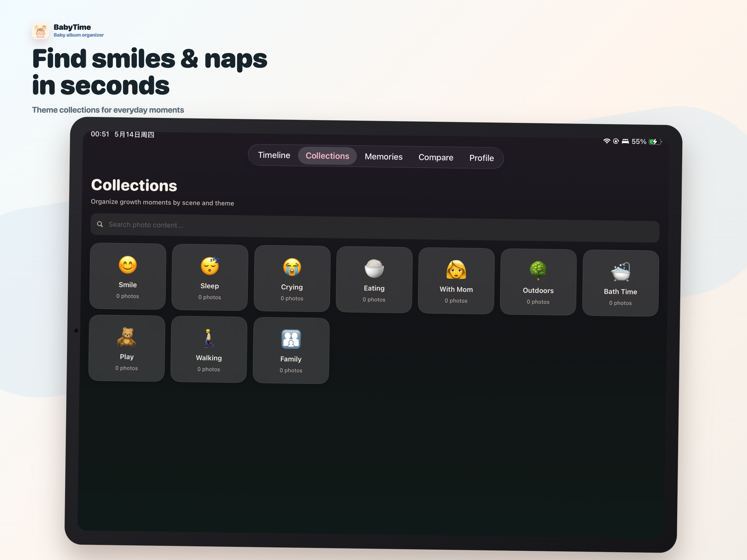Click the Crying collection label
This screenshot has height=560, width=747.
(292, 287)
